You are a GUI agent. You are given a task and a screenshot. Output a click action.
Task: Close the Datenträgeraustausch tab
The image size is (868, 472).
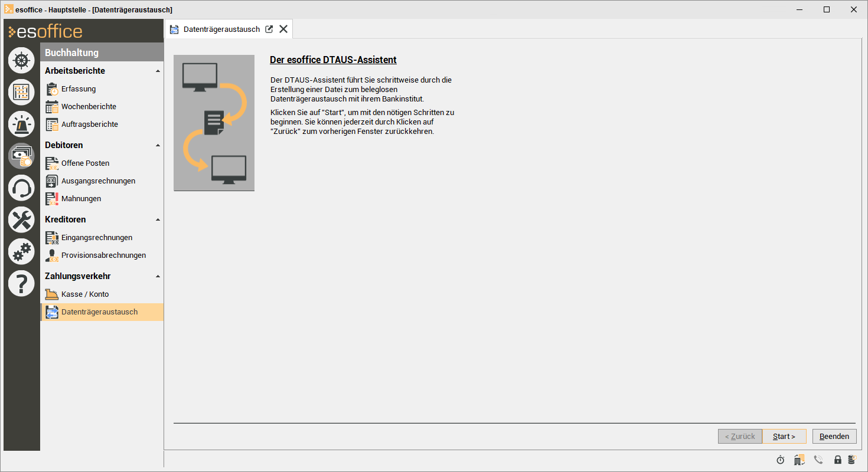tap(283, 29)
